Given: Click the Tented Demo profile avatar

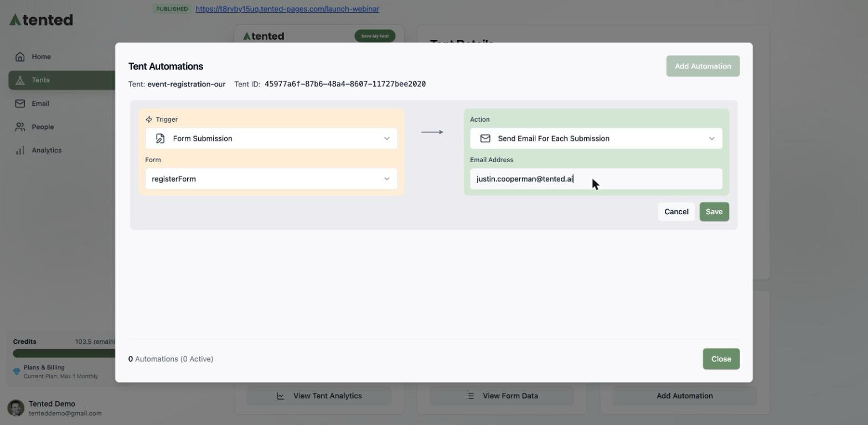Looking at the screenshot, I should pyautogui.click(x=16, y=408).
